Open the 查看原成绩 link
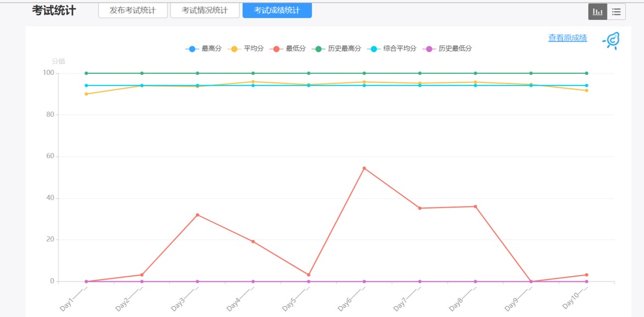This screenshot has width=644, height=317. [567, 38]
